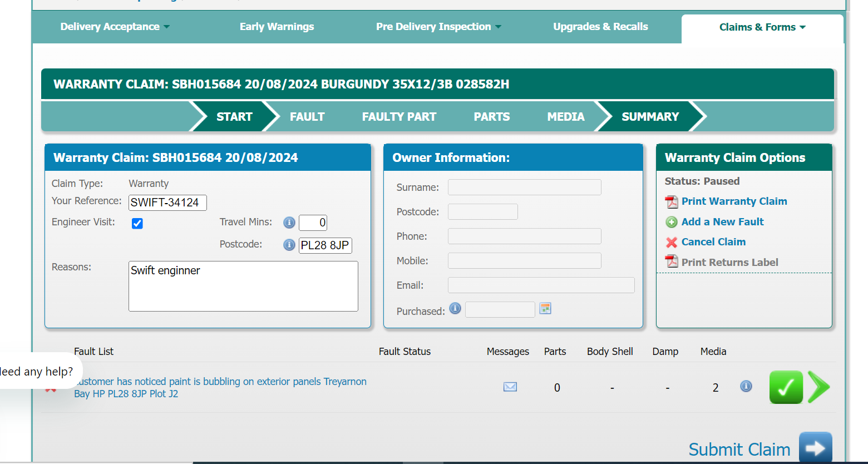Click the green plus Add a New Fault icon
The height and width of the screenshot is (464, 868).
tap(672, 222)
